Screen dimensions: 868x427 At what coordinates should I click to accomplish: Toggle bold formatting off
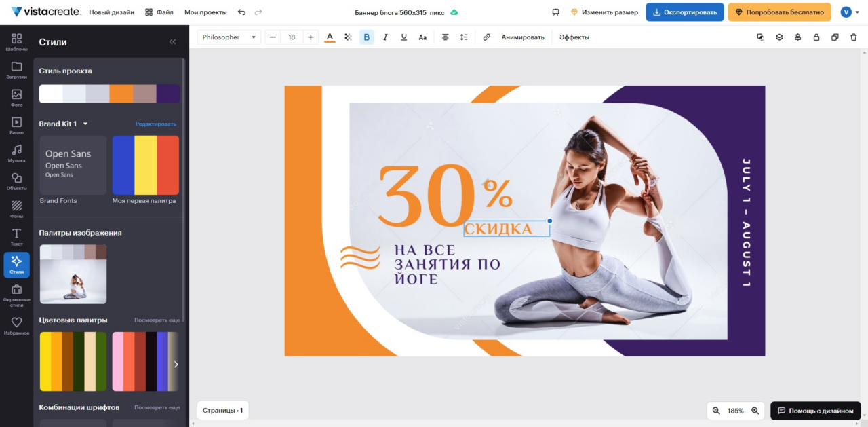(x=367, y=37)
